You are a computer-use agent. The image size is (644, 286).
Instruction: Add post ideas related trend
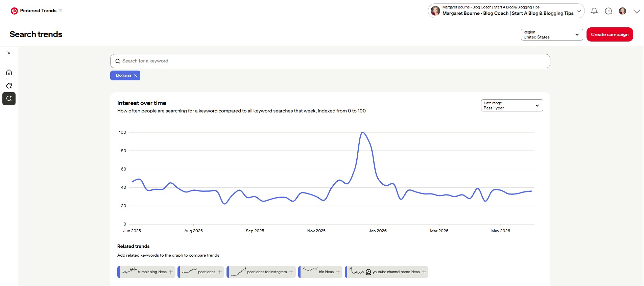pos(201,272)
